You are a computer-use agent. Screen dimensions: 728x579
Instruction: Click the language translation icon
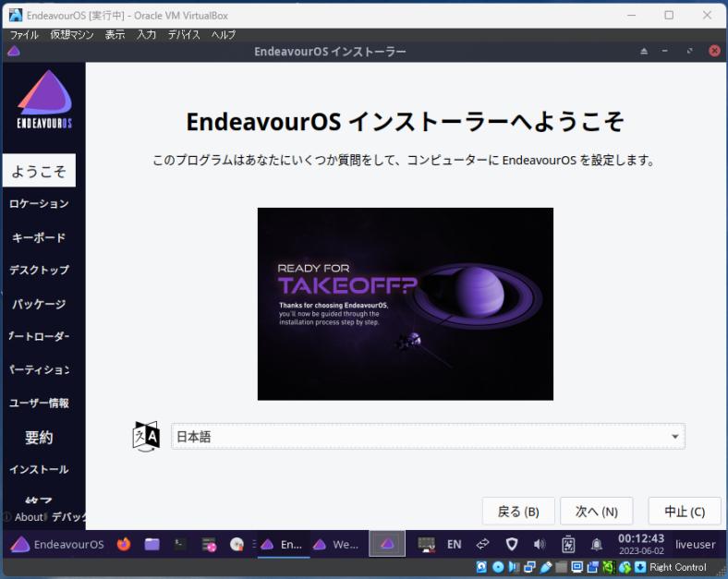pos(146,436)
